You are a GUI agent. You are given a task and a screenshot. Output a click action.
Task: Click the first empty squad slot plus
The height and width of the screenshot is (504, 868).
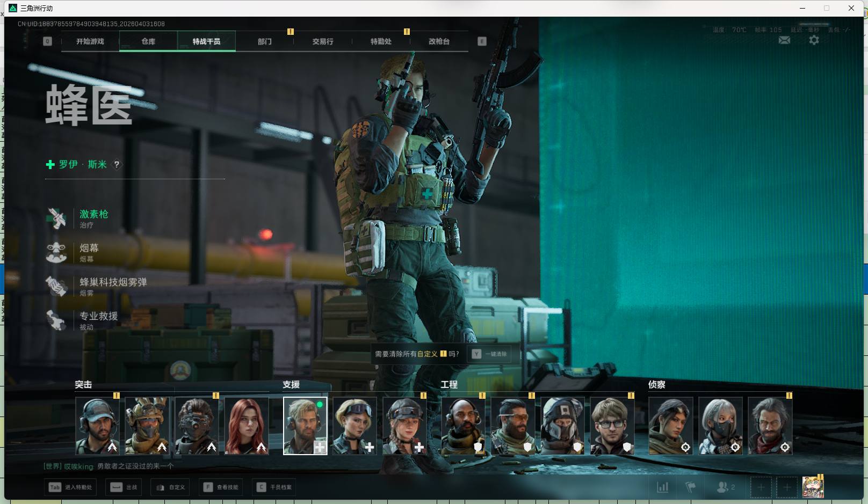pyautogui.click(x=761, y=487)
